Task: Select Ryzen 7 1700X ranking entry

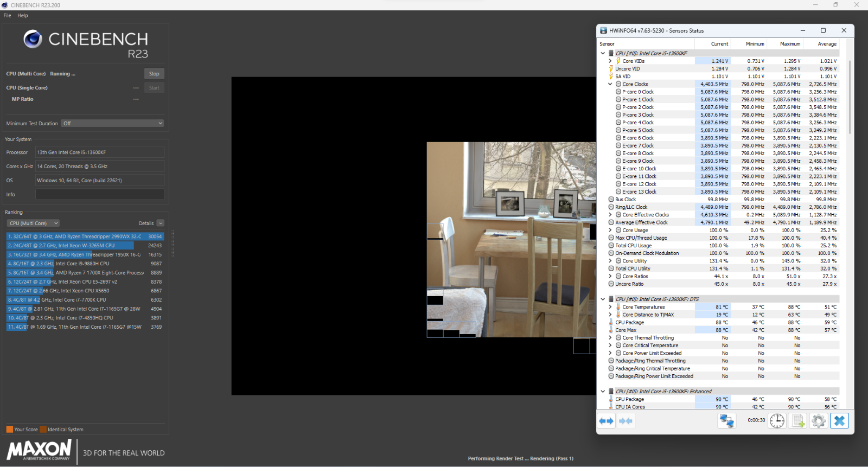Action: [x=85, y=273]
